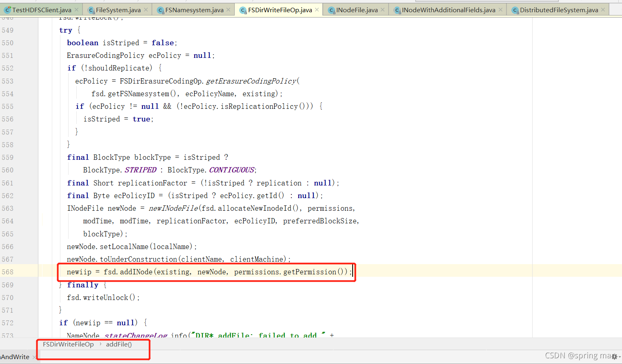
Task: Click 'newiip == null' condition on line 572
Action: coord(105,323)
